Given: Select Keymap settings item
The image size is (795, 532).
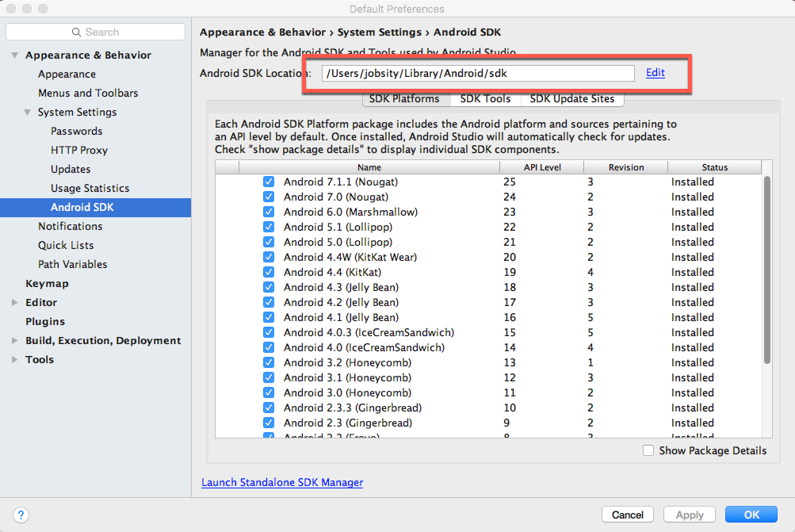Looking at the screenshot, I should (47, 284).
